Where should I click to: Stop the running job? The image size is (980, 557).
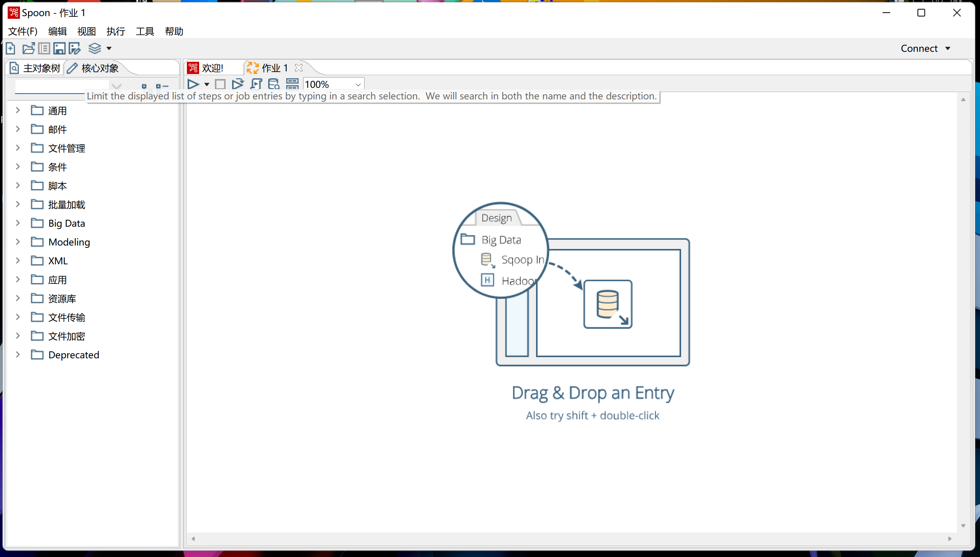coord(220,84)
